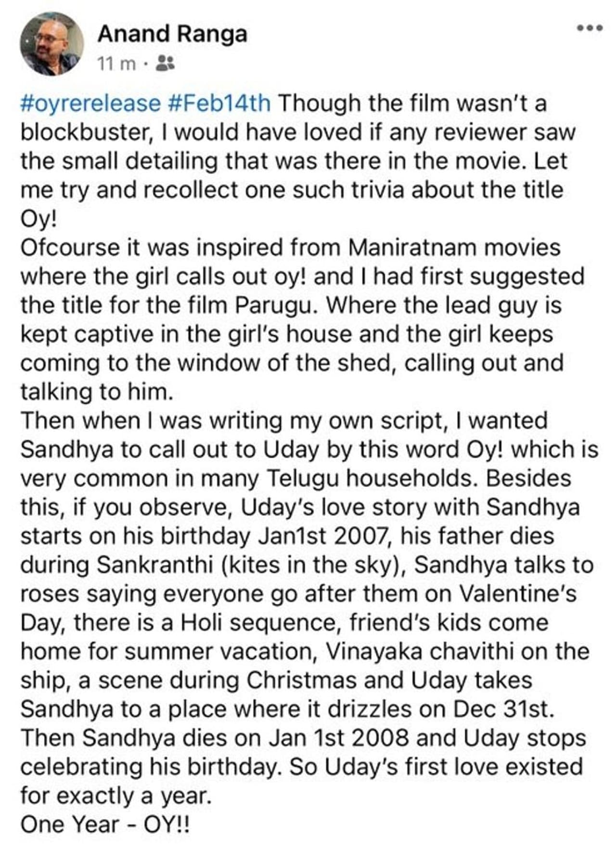Open the three-dot post options menu
The image size is (616, 852).
click(590, 28)
